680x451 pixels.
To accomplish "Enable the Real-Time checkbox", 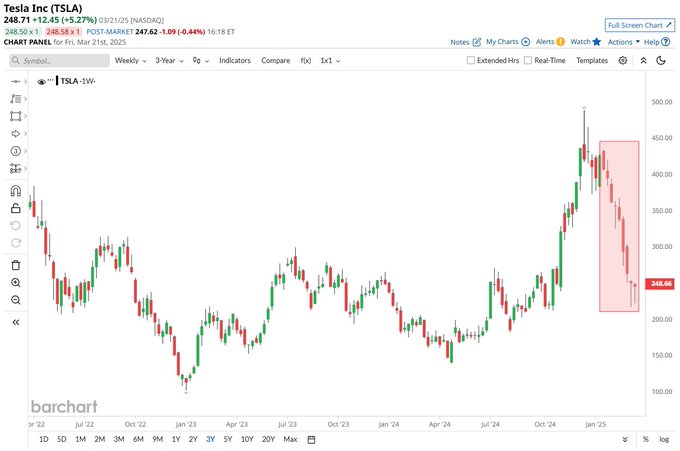I will (x=528, y=60).
